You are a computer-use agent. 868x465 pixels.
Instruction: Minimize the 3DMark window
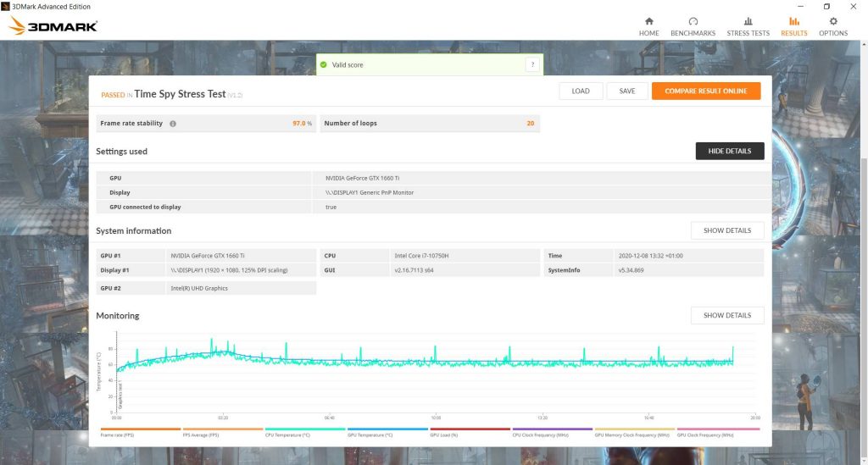pos(800,7)
